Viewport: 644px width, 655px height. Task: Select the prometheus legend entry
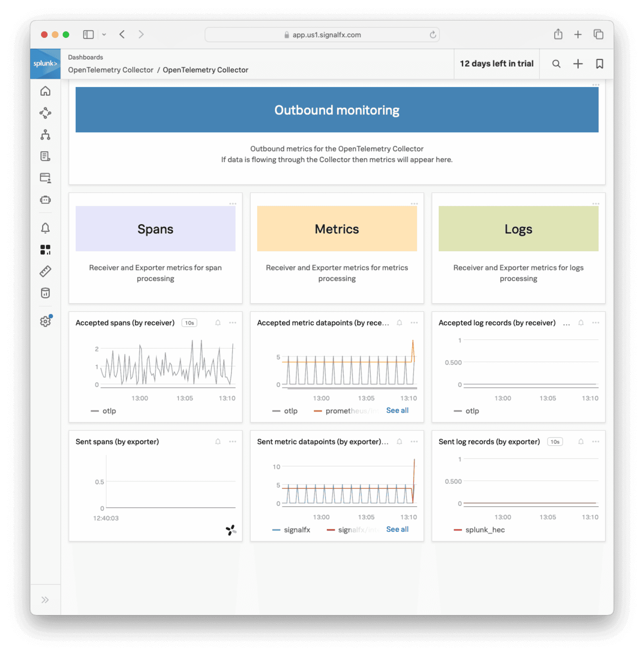tap(346, 411)
